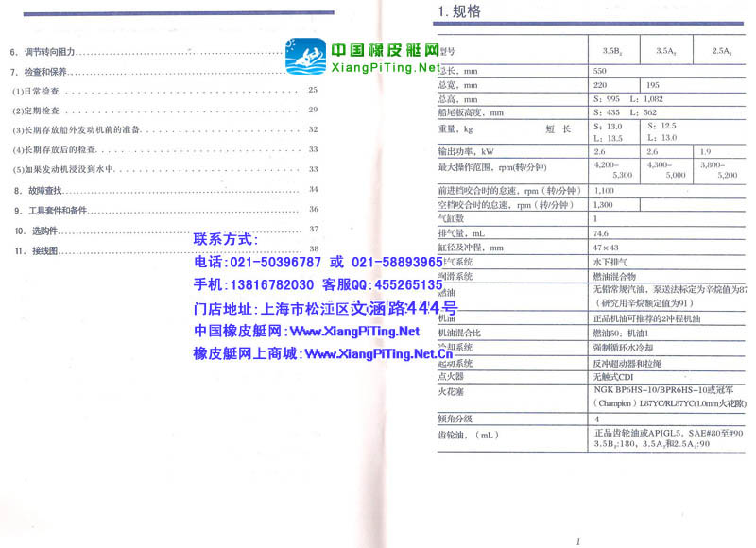The image size is (756, 548).
Task: Click contents line '(2)定期检查'
Action: [36, 111]
